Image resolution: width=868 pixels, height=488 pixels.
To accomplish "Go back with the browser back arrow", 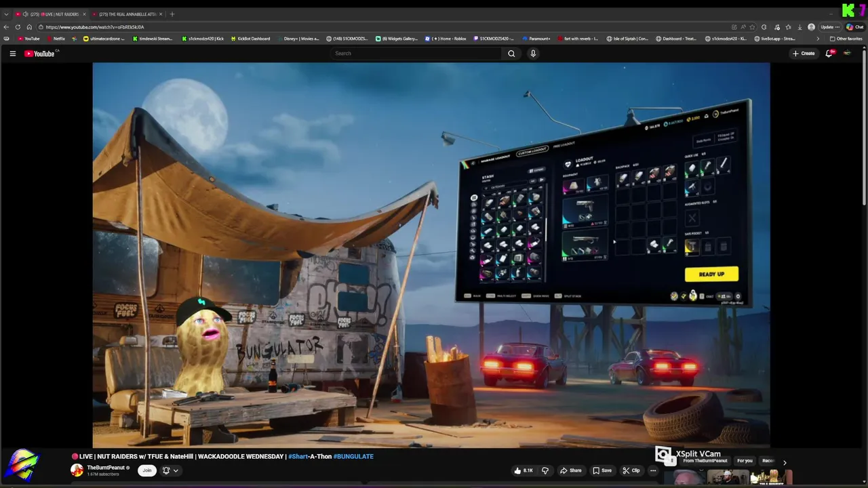I will (7, 27).
